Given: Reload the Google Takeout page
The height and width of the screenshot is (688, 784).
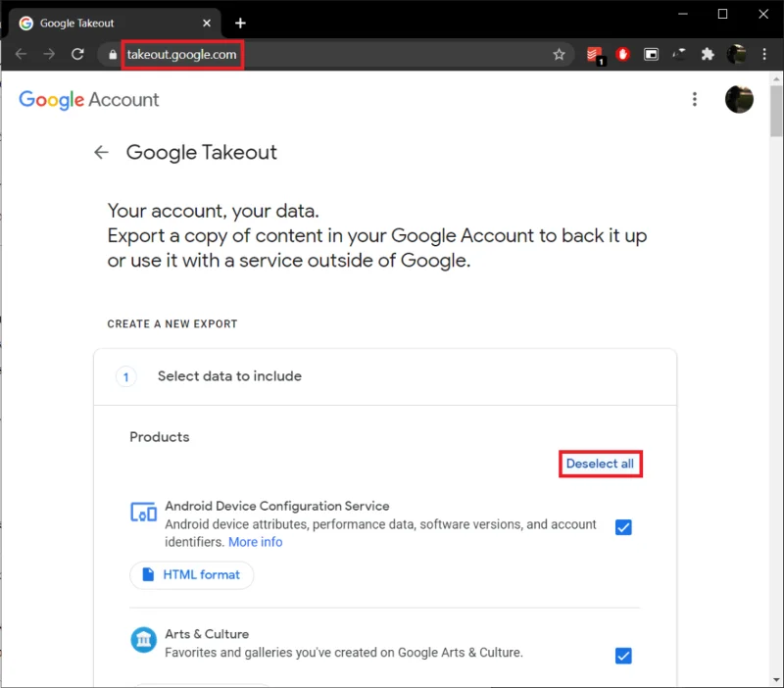Looking at the screenshot, I should [x=77, y=54].
